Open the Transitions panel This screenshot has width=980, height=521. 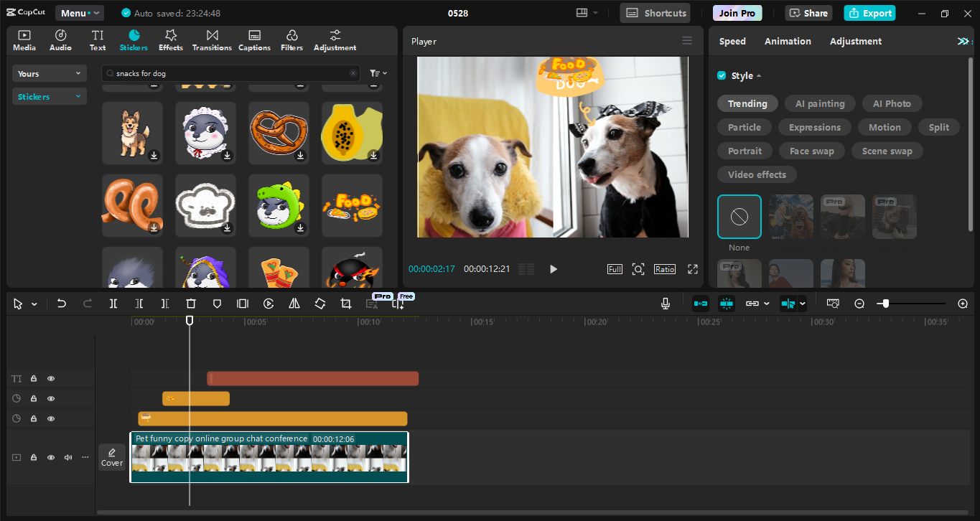(212, 39)
